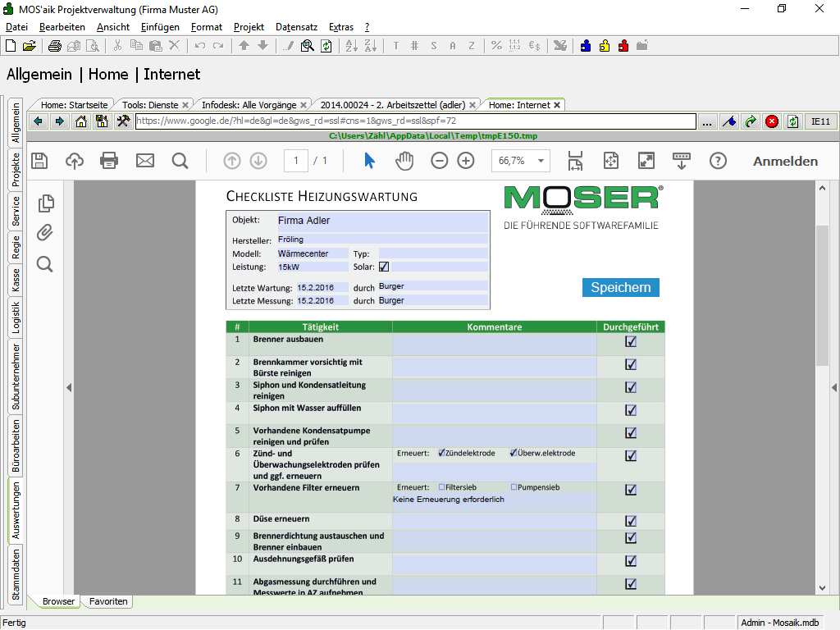This screenshot has width=840, height=630.
Task: Stop loading with the red X icon
Action: tap(772, 121)
